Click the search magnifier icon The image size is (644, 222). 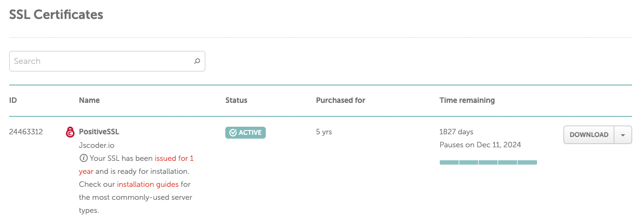(x=197, y=61)
